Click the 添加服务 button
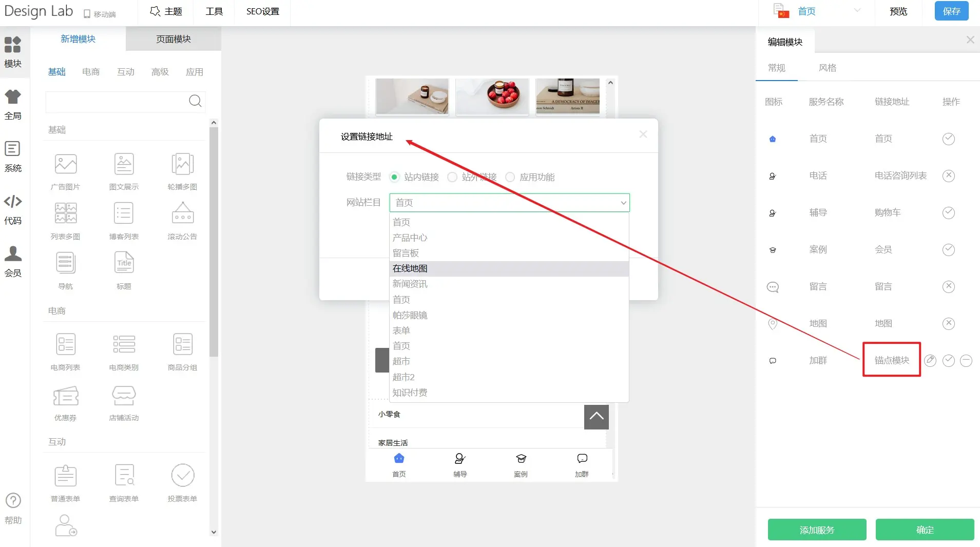 [817, 530]
